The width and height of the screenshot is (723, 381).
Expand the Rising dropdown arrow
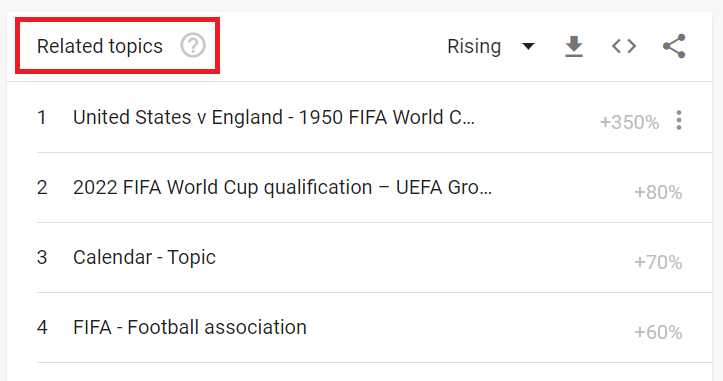click(528, 46)
